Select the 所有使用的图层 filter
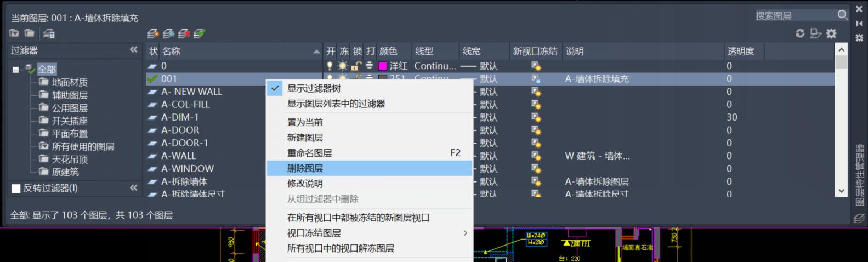Screen dimensions: 868x262 (x=83, y=146)
